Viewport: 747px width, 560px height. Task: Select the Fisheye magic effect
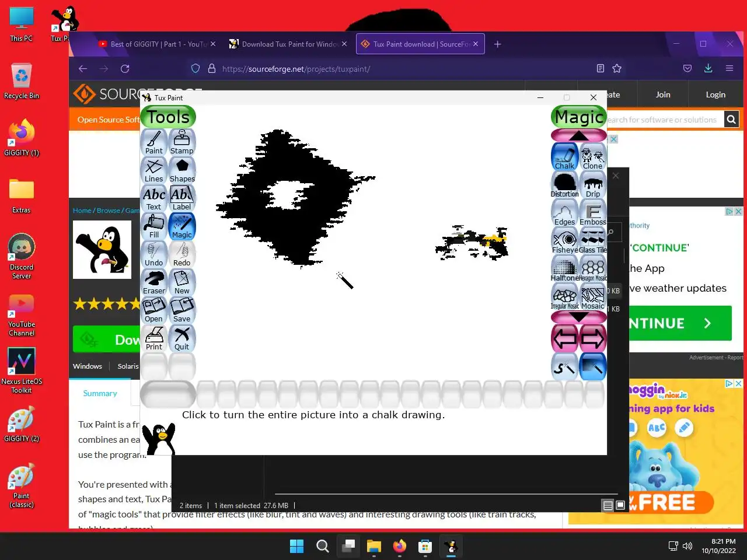(x=565, y=241)
